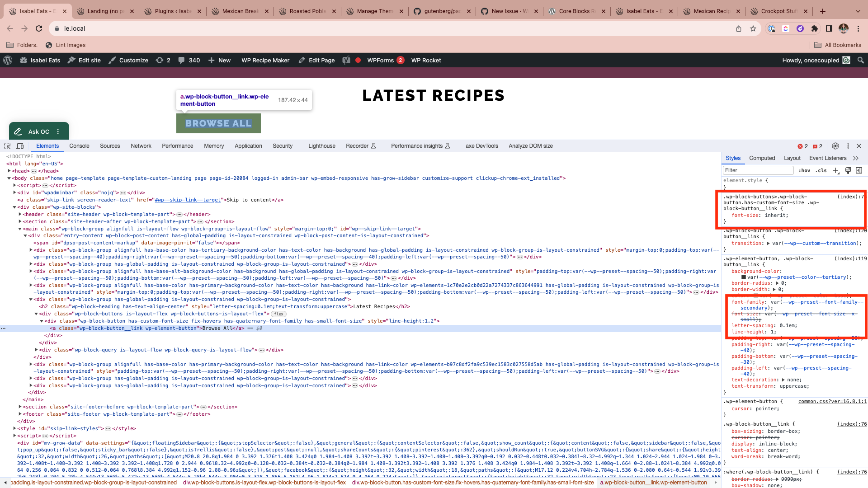Open DevTools settings gear
This screenshot has width=868, height=488.
click(x=835, y=146)
